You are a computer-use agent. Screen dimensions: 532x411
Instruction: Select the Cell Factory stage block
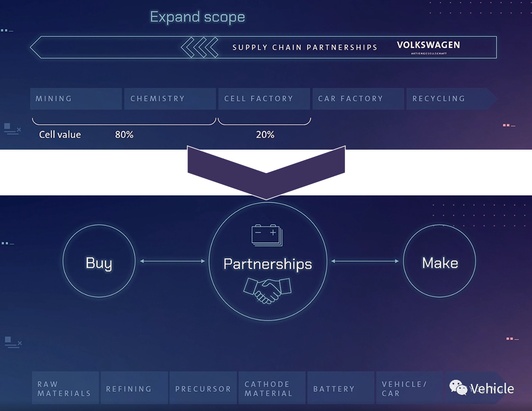coord(263,99)
